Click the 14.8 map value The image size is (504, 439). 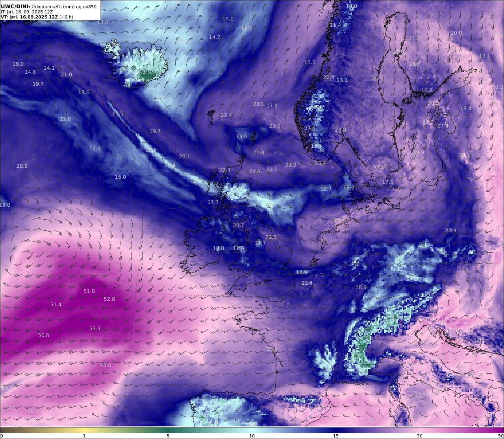point(30,72)
